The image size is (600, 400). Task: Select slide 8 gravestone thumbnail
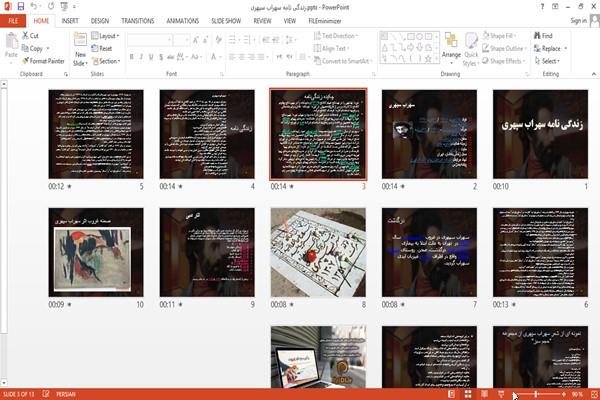tap(318, 252)
